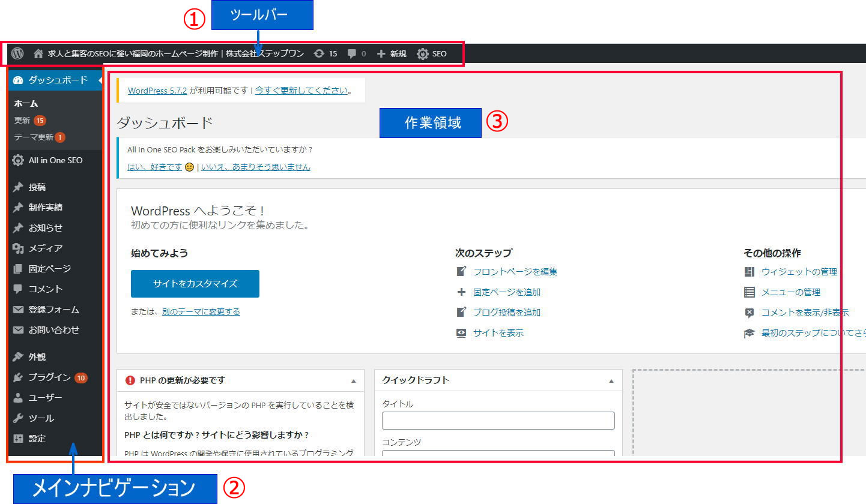
Task: Collapse the PHP の更新が必要です panel
Action: click(353, 381)
